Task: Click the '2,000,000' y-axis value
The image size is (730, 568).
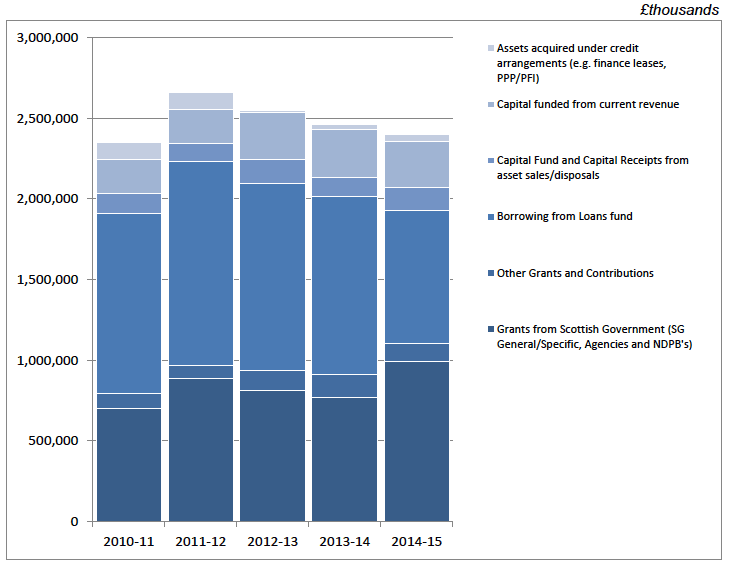Action: click(47, 199)
